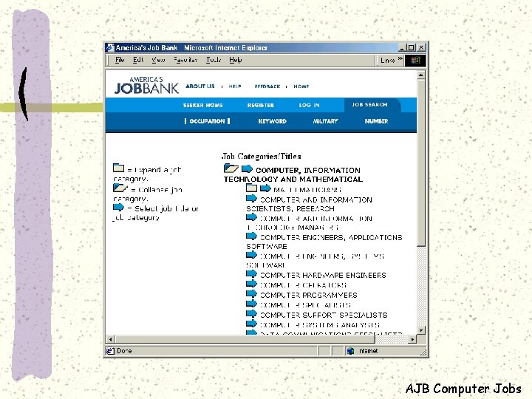Click arrow for Computer Programmers
532x399 pixels.
pos(251,293)
